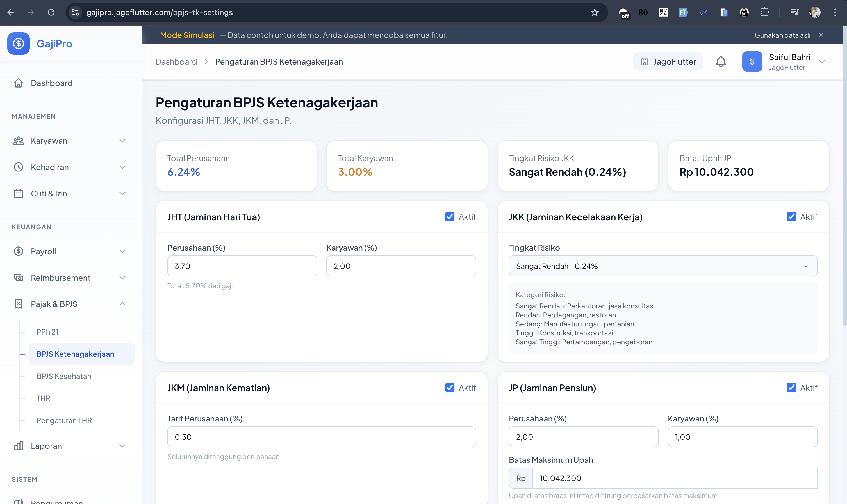Open the browser extensions puzzle icon

pyautogui.click(x=764, y=13)
